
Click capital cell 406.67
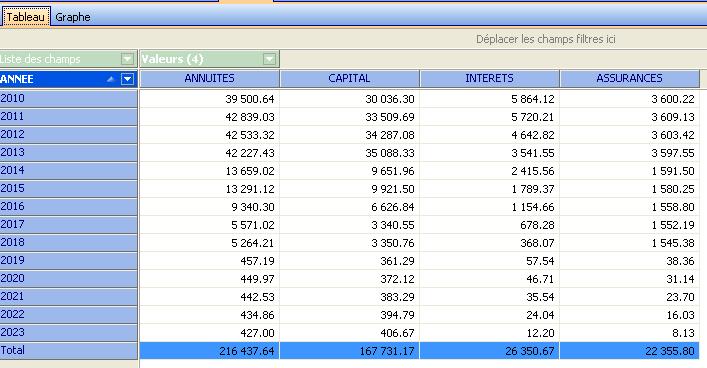pyautogui.click(x=349, y=333)
